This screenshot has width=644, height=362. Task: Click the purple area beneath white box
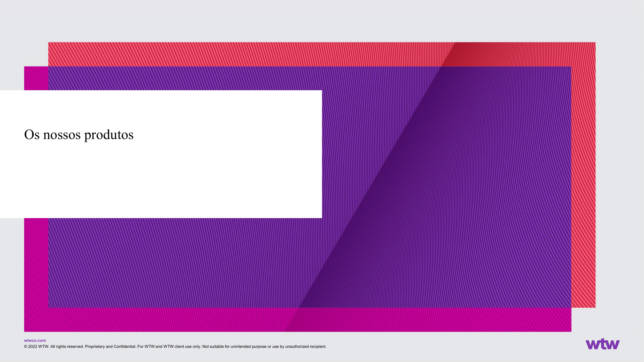175,262
